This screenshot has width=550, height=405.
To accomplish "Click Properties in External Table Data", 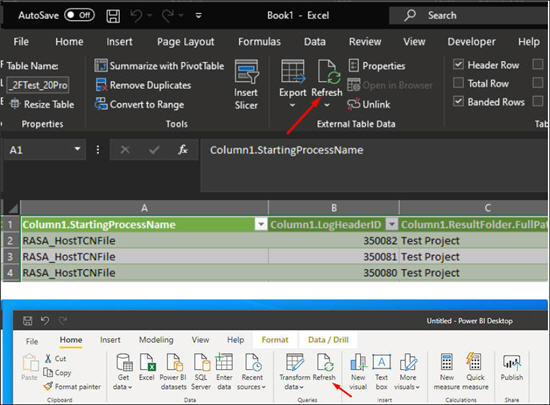I will pyautogui.click(x=376, y=66).
